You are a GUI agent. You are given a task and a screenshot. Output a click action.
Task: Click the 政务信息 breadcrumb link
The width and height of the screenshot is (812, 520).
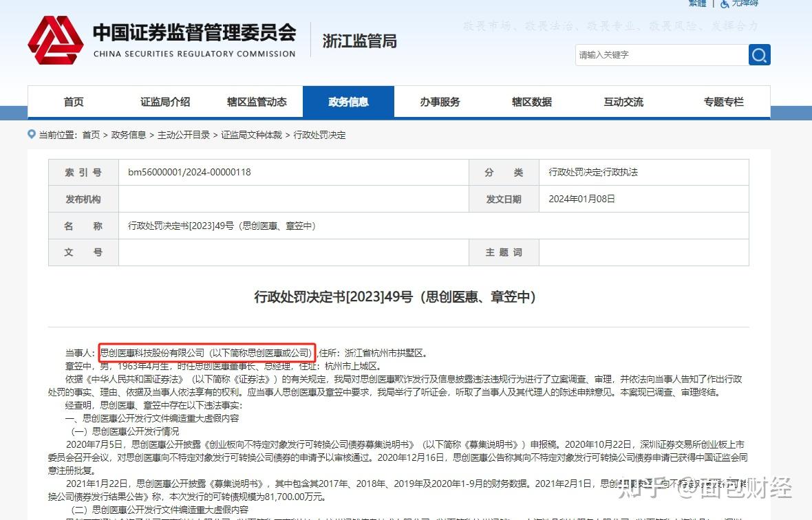(x=129, y=135)
